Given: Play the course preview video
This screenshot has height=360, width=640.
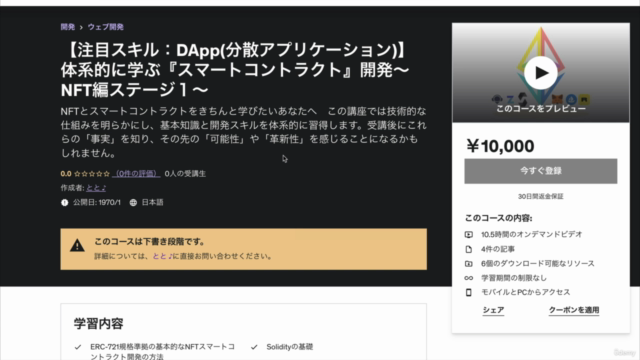Looking at the screenshot, I should pyautogui.click(x=540, y=73).
